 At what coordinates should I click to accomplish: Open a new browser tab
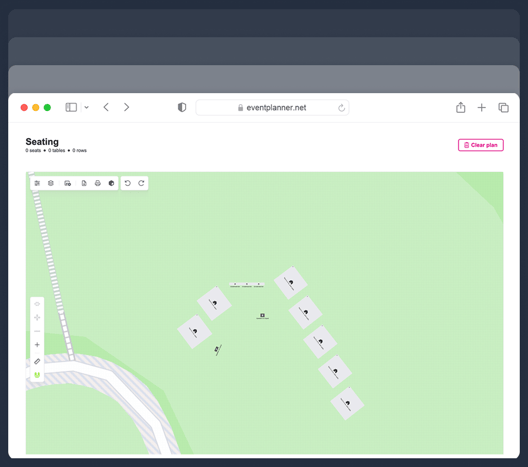(482, 107)
